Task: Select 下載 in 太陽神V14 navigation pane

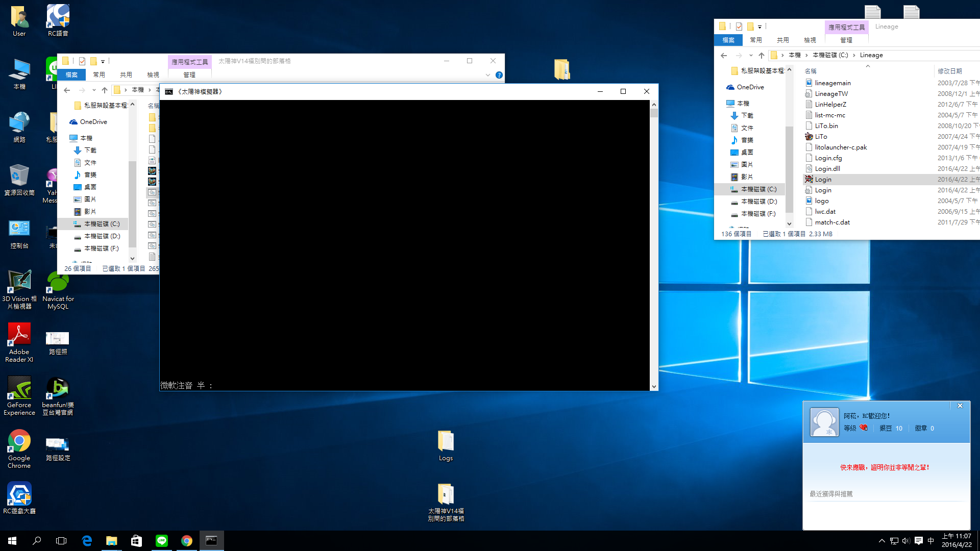Action: tap(90, 151)
